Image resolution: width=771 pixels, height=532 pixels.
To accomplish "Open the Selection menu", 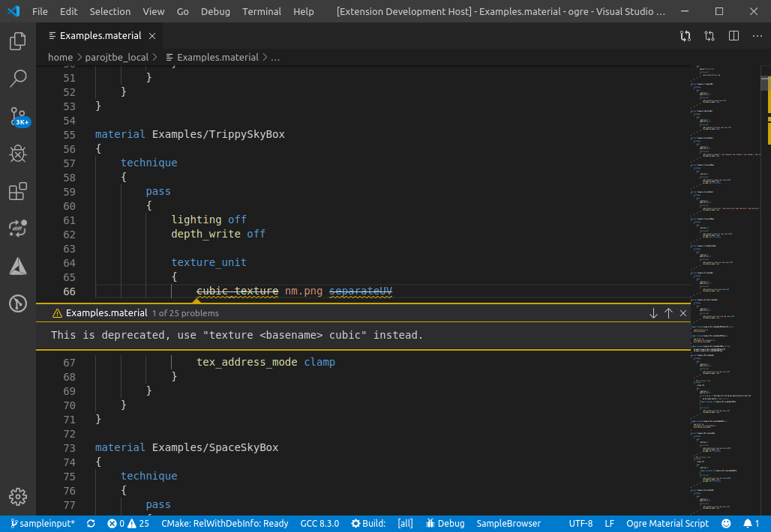I will pyautogui.click(x=110, y=11).
